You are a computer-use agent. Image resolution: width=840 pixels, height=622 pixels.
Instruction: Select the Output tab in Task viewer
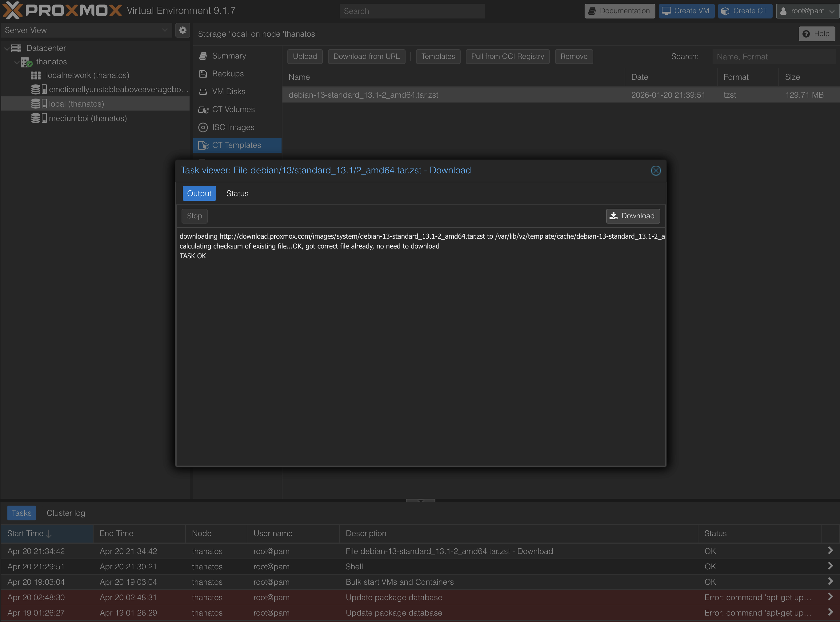pos(199,193)
